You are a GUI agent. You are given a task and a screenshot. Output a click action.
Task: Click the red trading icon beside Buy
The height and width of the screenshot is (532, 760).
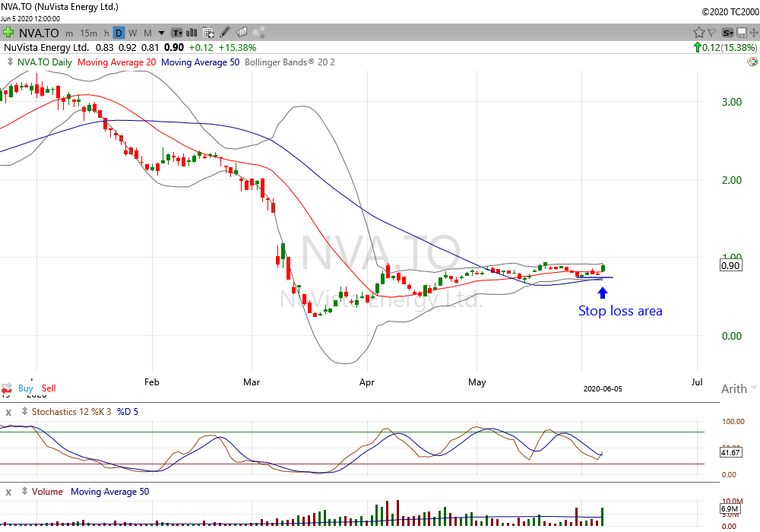(7, 388)
